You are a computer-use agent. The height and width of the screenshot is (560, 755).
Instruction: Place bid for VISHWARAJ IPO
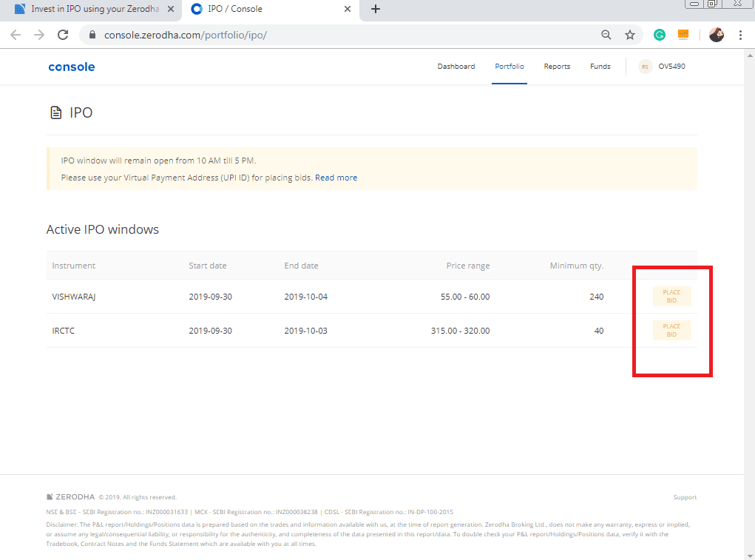[671, 296]
